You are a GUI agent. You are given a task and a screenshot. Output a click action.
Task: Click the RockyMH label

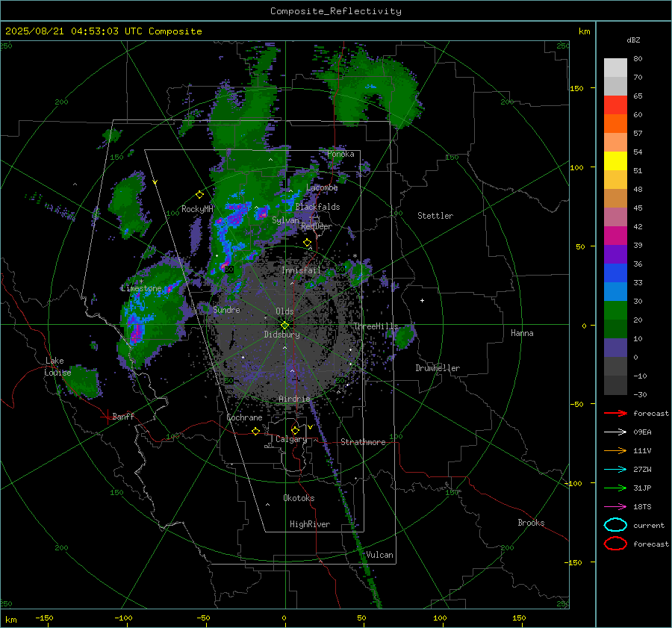point(197,209)
